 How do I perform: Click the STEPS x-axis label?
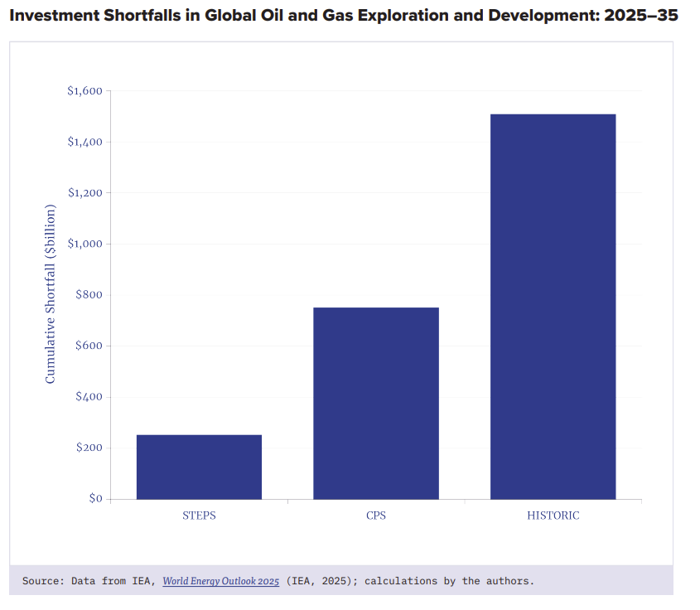pyautogui.click(x=199, y=516)
